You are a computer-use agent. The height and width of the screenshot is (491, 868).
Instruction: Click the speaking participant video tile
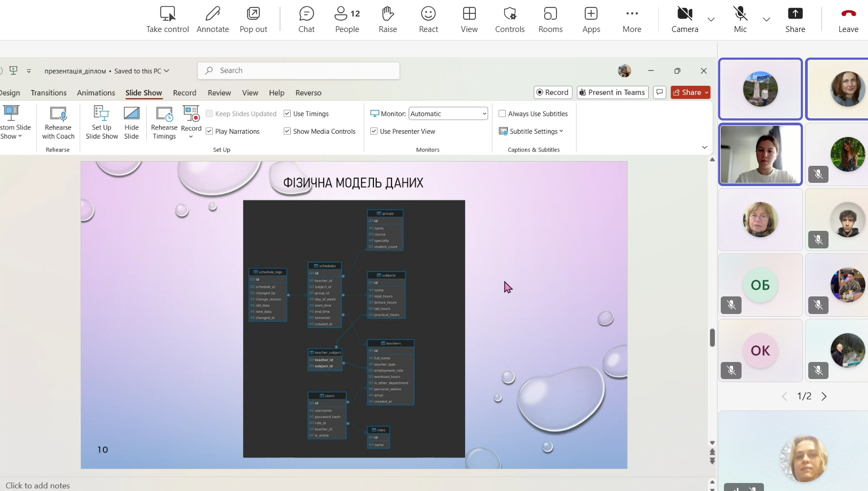760,154
